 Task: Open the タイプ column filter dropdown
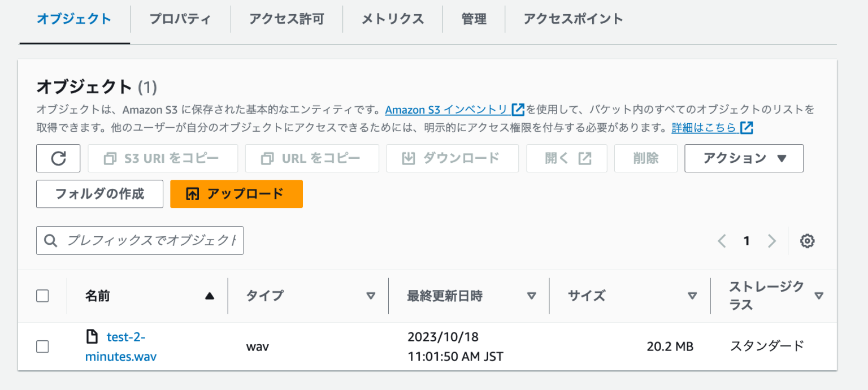371,296
